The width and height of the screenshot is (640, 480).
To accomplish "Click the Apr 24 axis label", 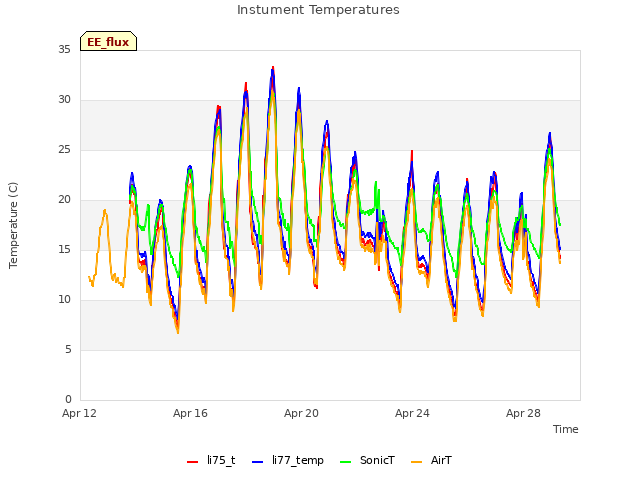I will click(x=412, y=413).
